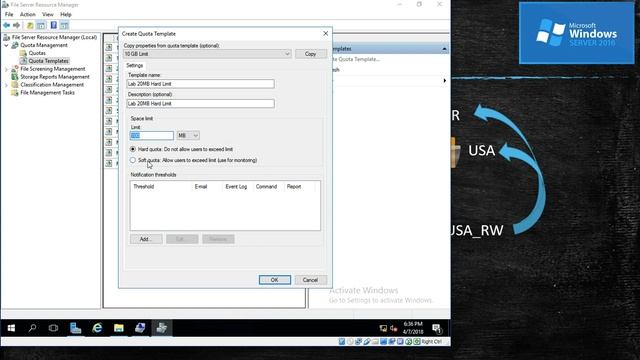This screenshot has width=640, height=360.
Task: Select Quotas in the tree
Action: [37, 53]
